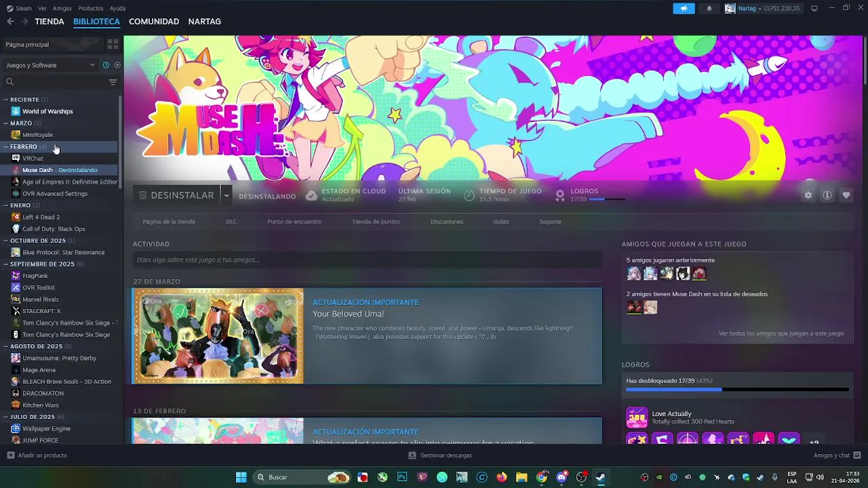Open Ver todos los amigos que juegan link
Screen dimensions: 868x488
(x=781, y=333)
